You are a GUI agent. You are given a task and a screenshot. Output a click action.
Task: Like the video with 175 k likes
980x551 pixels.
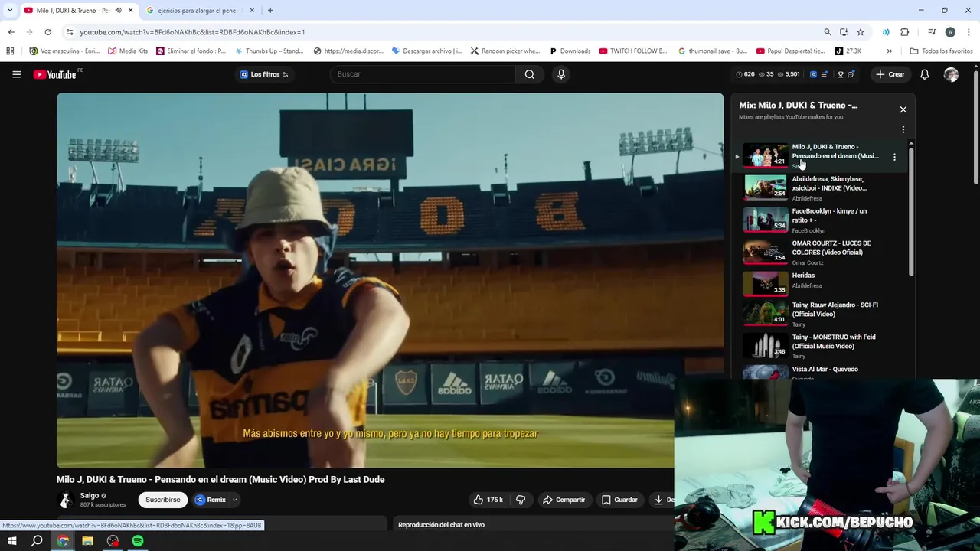[488, 500]
